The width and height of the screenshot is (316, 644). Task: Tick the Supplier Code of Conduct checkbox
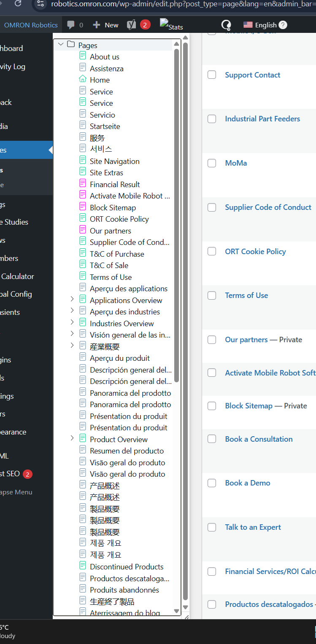212,207
